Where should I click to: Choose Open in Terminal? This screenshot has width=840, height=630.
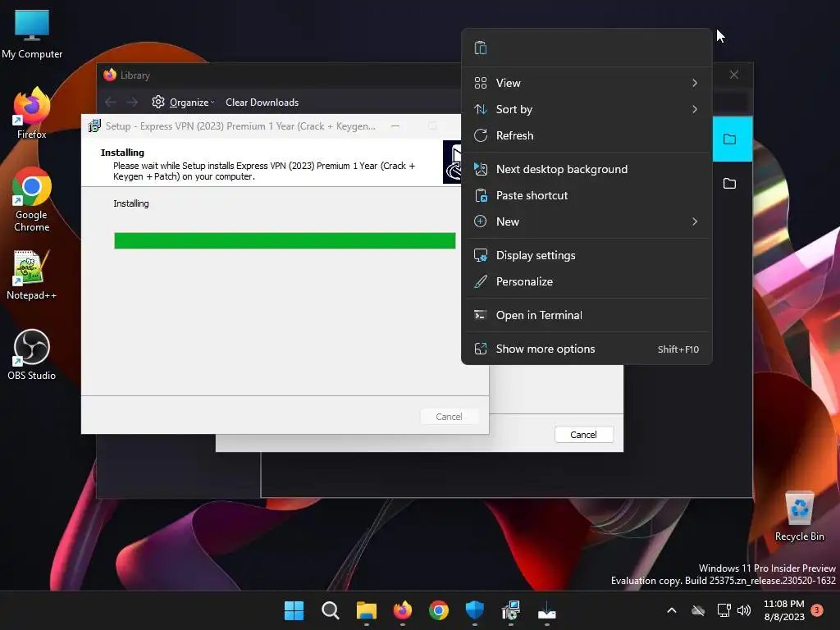[587, 316]
